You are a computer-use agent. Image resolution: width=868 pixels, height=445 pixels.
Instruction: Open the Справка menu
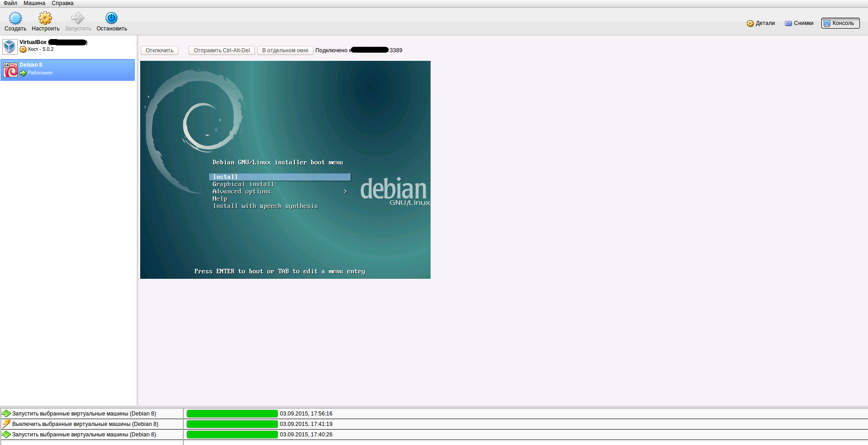pyautogui.click(x=63, y=3)
